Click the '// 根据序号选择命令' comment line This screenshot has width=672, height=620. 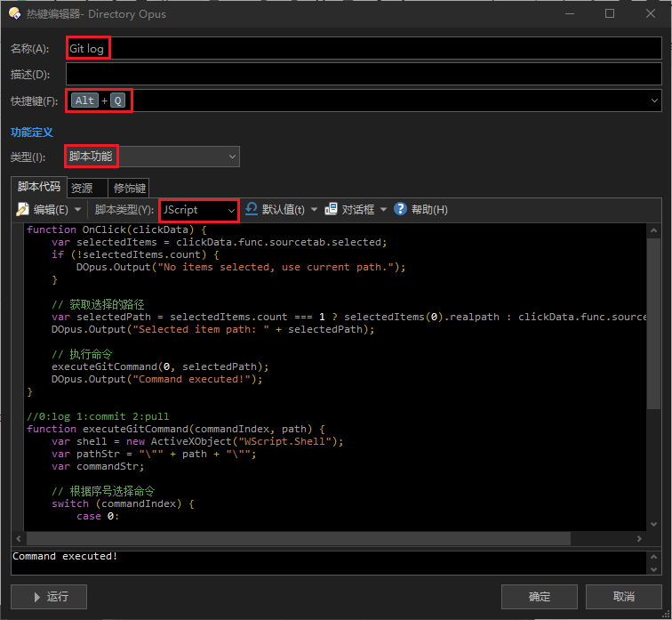tap(103, 491)
